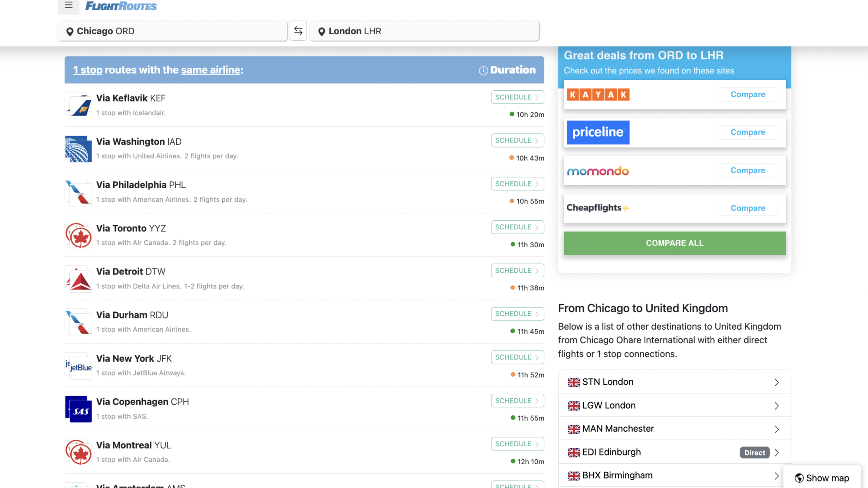Open EDI Edinburgh destination row

(x=674, y=452)
